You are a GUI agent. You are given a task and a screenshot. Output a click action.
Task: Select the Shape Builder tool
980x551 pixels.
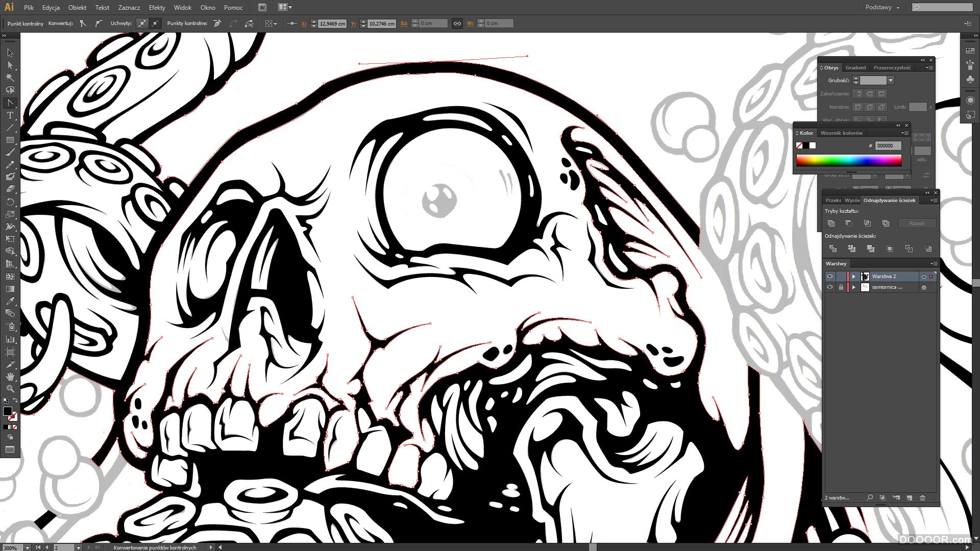click(x=10, y=251)
